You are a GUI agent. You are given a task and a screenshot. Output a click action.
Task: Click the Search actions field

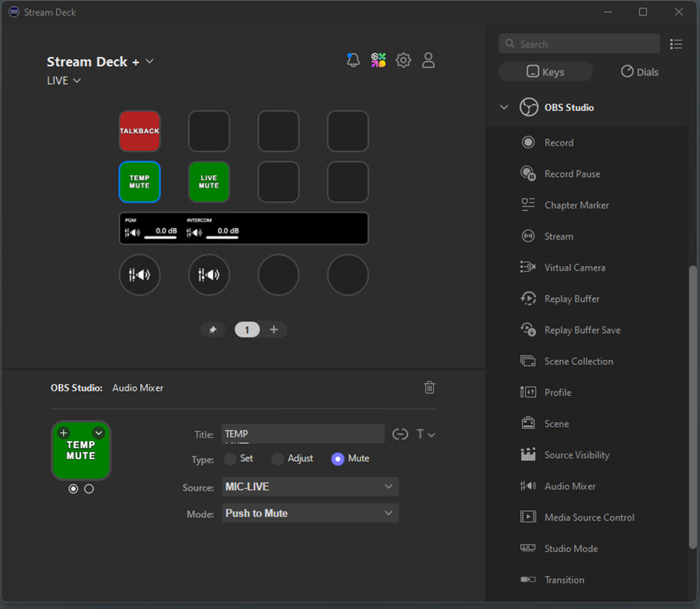[579, 43]
